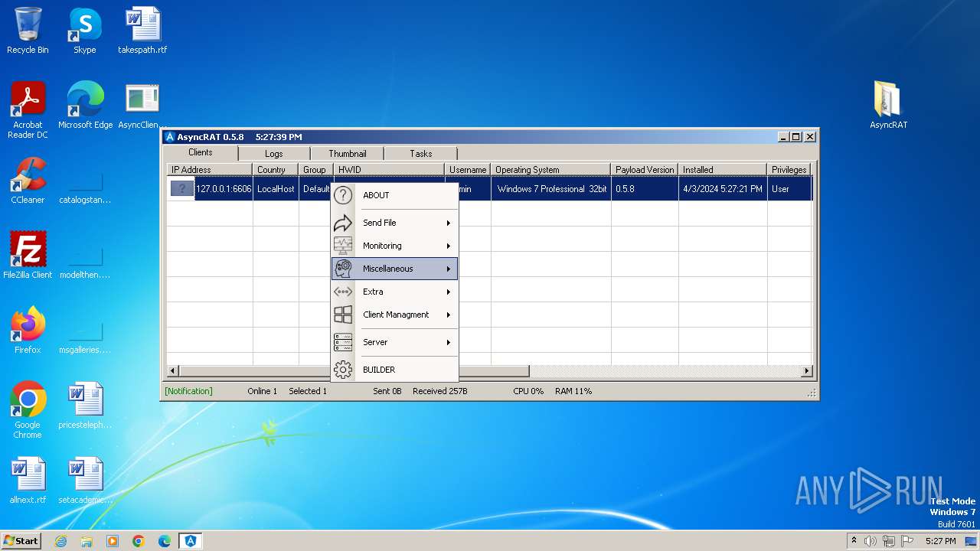Viewport: 980px width, 551px height.
Task: Choose Send File menu entry
Action: pyautogui.click(x=395, y=223)
